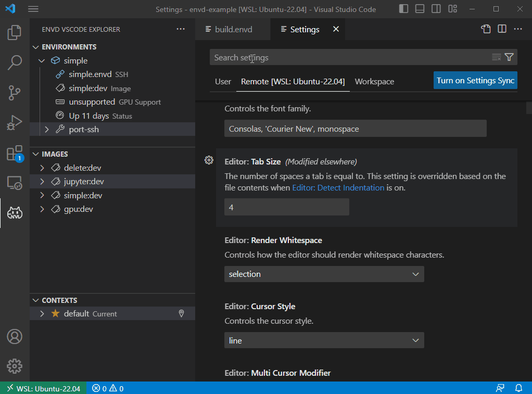Open Tab Size setting gear menu
This screenshot has height=394, width=532.
[x=209, y=160]
